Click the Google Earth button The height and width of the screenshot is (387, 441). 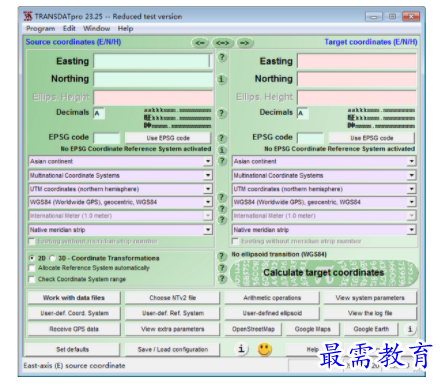(x=371, y=329)
